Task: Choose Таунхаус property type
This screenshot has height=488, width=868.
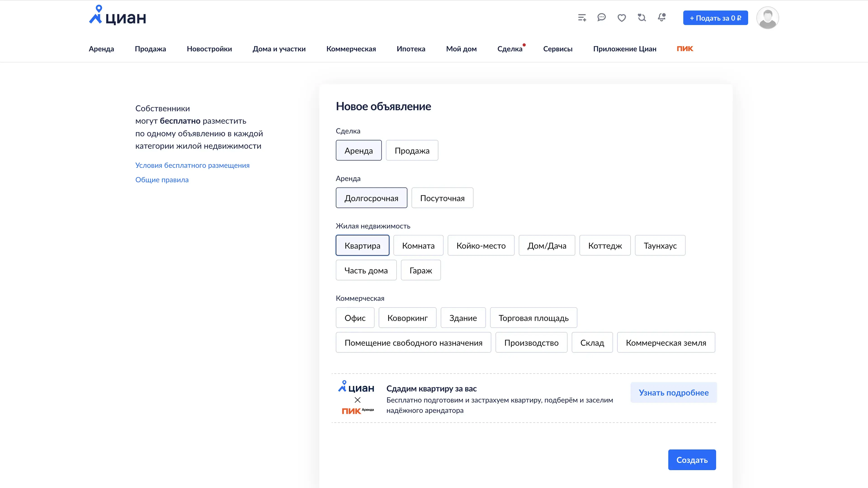Action: tap(660, 246)
